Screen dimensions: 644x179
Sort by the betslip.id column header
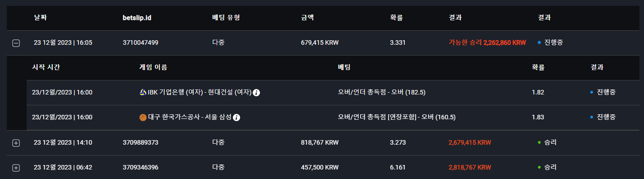(x=137, y=18)
